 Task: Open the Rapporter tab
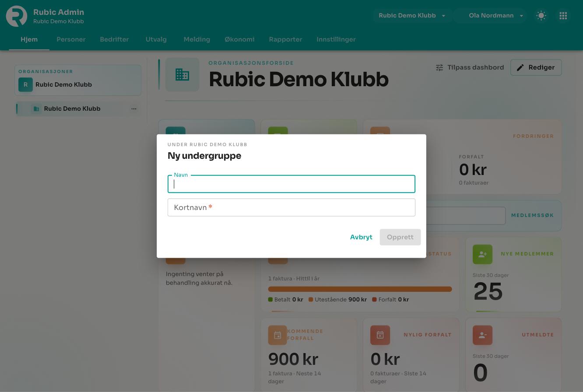pos(286,39)
